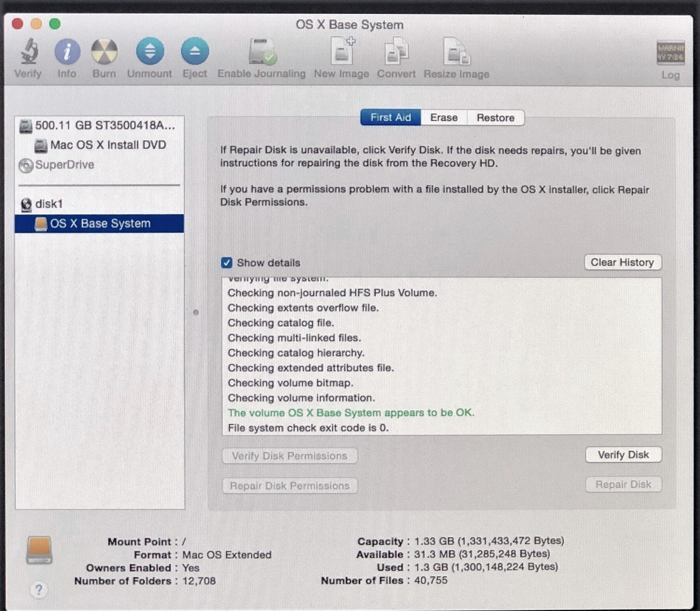Click Verify Disk Permissions button
This screenshot has height=611, width=700.
[x=290, y=456]
